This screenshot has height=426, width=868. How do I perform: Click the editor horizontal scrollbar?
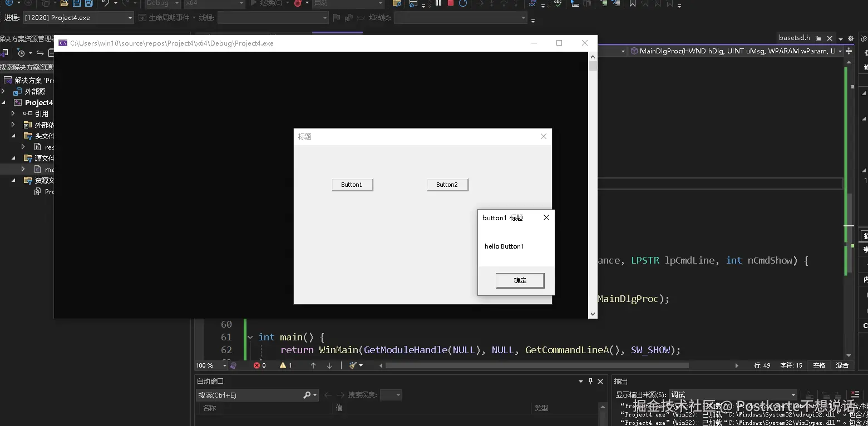click(x=537, y=365)
